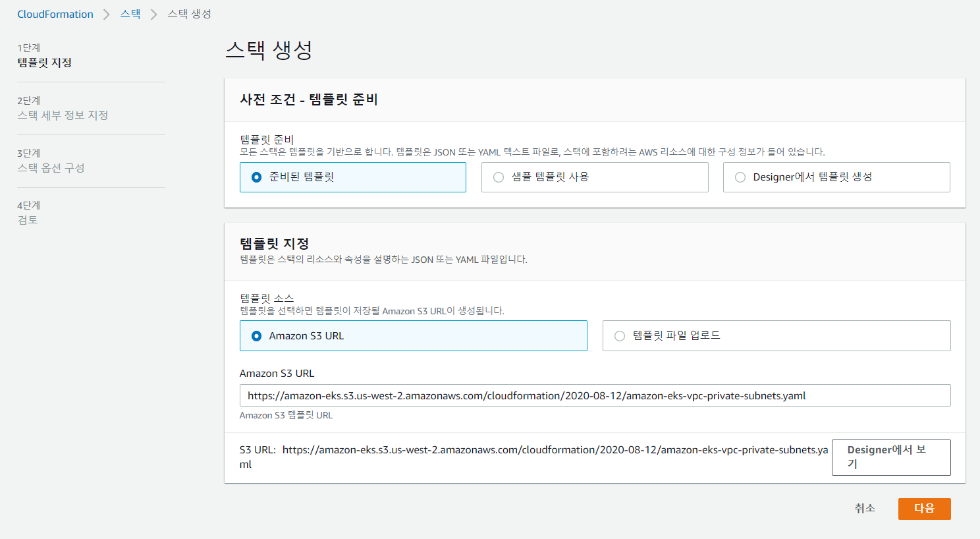Image resolution: width=980 pixels, height=539 pixels.
Task: Choose Designer에서 템플릿 생성 radio option
Action: tap(836, 177)
